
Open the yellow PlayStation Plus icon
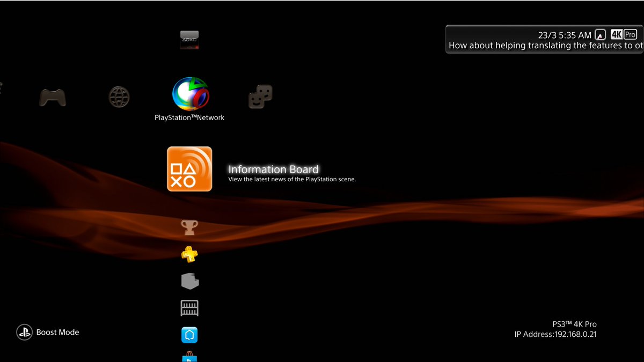tap(189, 254)
